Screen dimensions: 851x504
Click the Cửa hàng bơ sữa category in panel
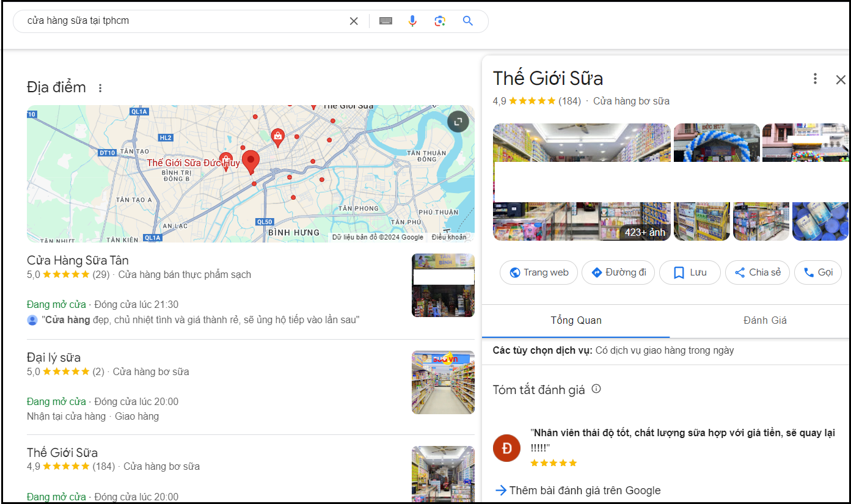coord(631,101)
